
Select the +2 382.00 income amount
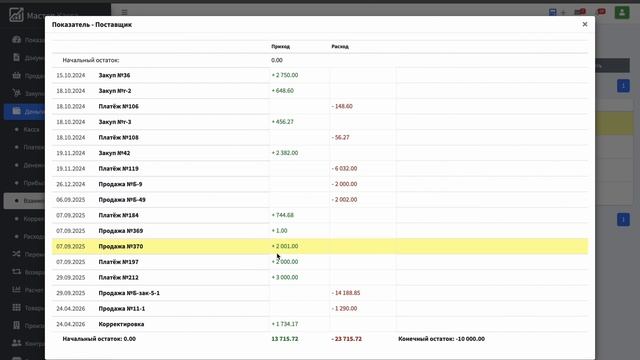point(285,153)
